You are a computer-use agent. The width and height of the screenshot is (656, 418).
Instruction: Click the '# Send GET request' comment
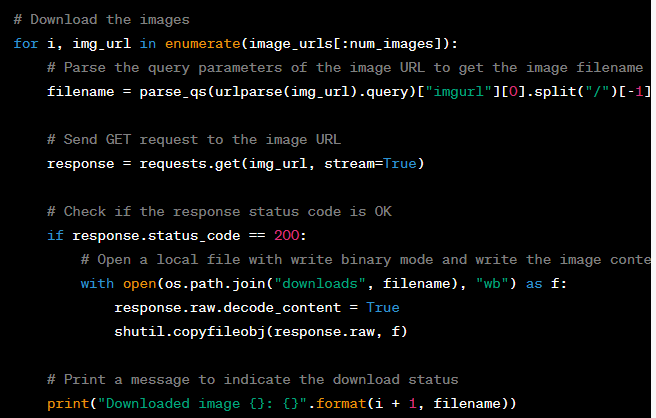click(194, 139)
